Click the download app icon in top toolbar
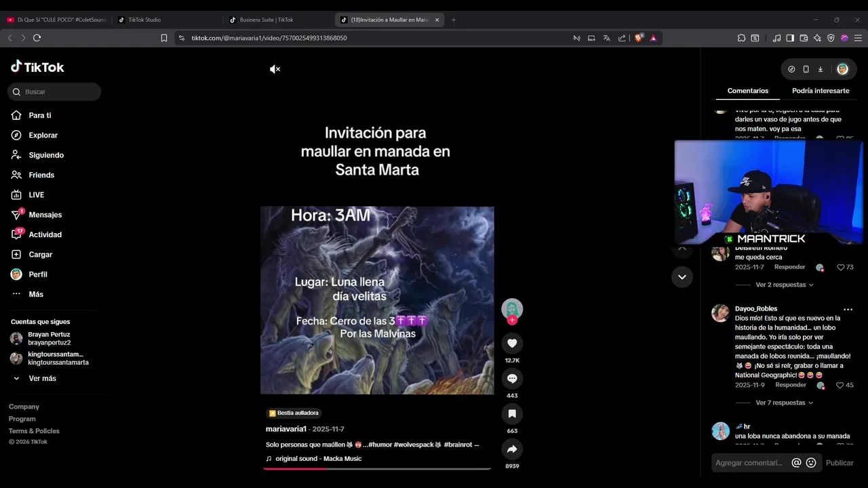Viewport: 868px width, 488px height. click(x=820, y=69)
